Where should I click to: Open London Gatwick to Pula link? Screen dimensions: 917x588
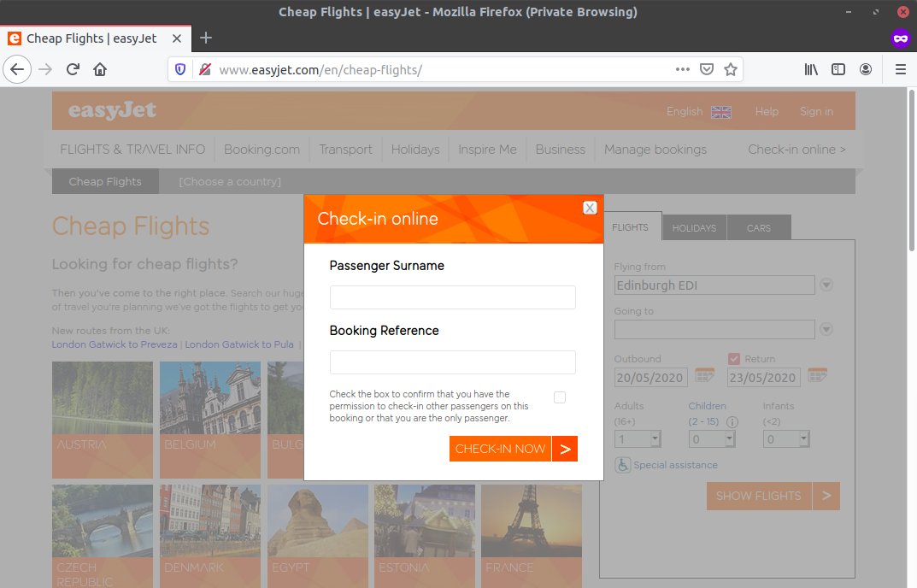(x=239, y=344)
